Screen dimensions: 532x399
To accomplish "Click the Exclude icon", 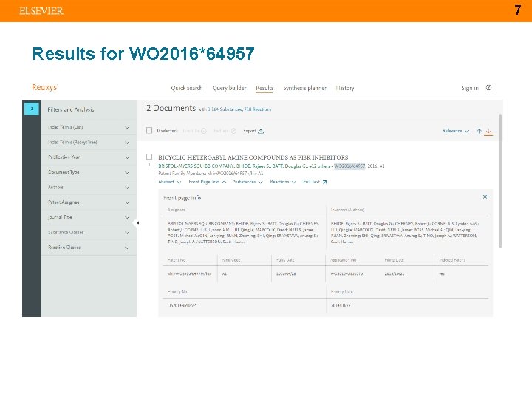I will (x=233, y=131).
